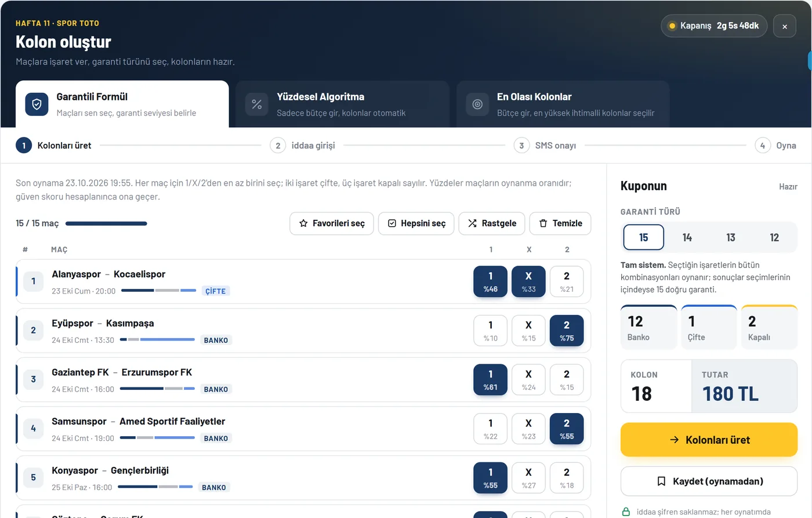
Task: Click the Kapanış countdown badge
Action: point(714,26)
